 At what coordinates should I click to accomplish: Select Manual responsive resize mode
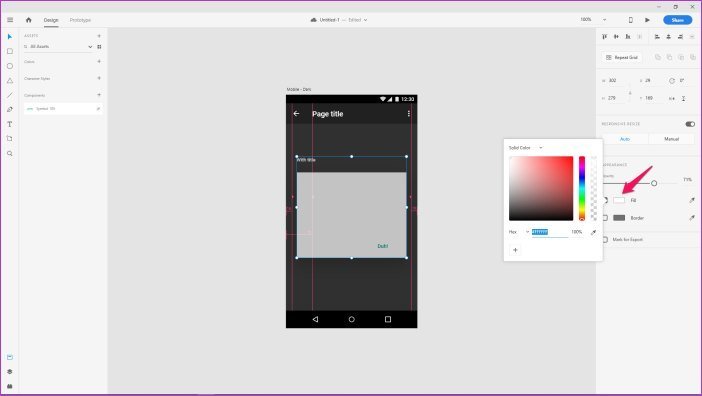pos(671,139)
